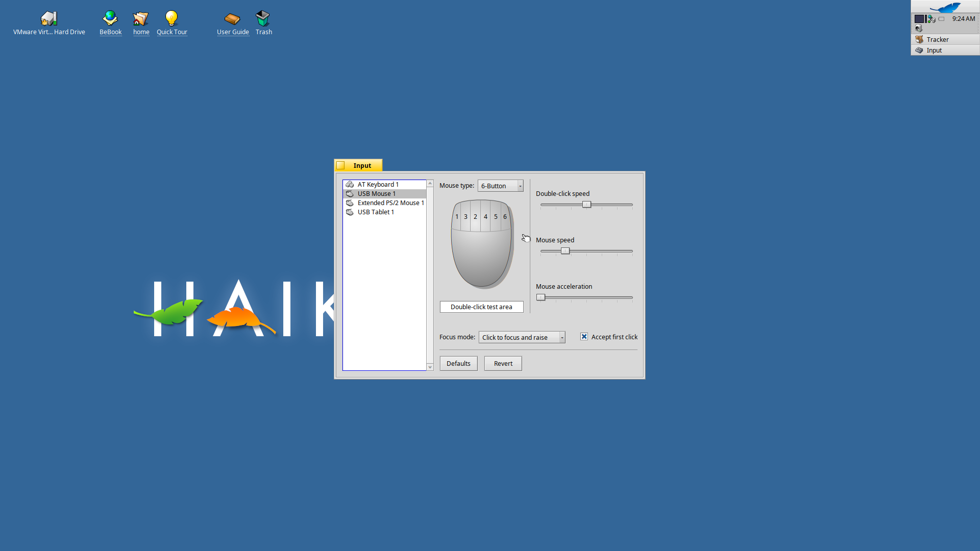The width and height of the screenshot is (980, 551).
Task: Click the 9:24 AM clock in Deskbar
Action: [x=963, y=18]
